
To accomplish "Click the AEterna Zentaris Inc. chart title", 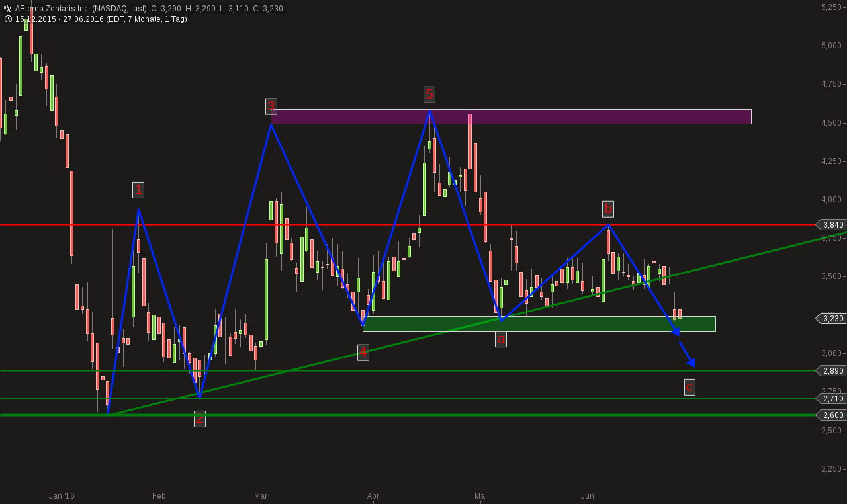I will click(x=81, y=9).
